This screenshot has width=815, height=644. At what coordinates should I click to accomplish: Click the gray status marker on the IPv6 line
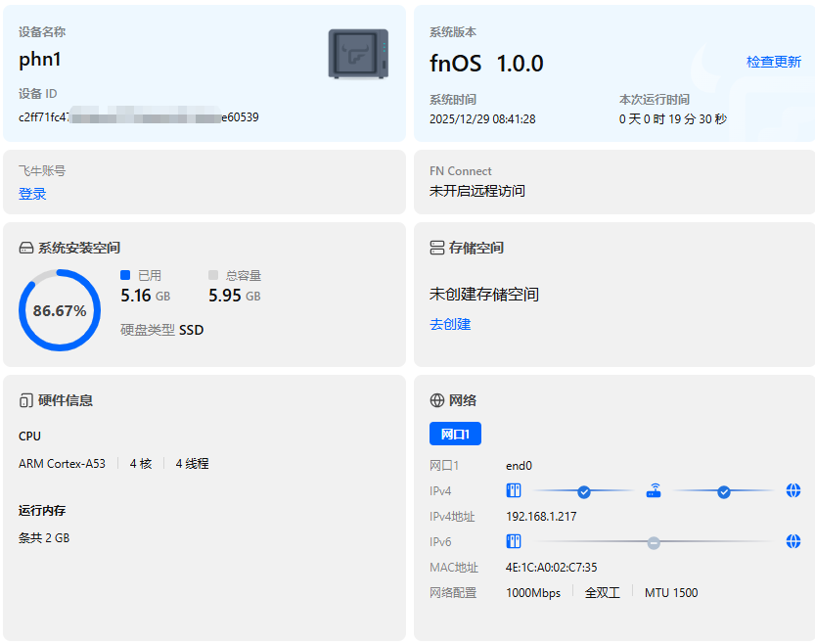(653, 541)
